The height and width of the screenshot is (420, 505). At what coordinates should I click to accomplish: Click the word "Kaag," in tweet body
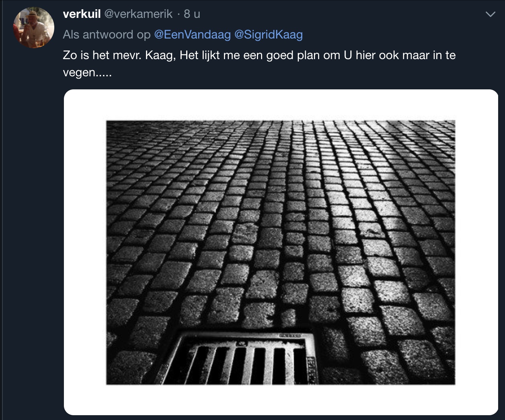pos(160,55)
